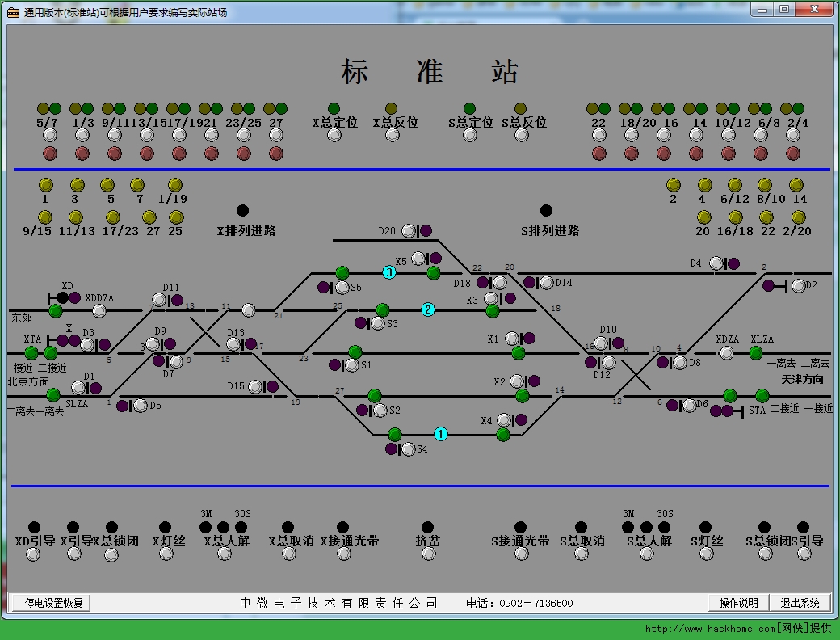Click the D15 shunting signal button
This screenshot has height=640, width=840.
coord(255,386)
